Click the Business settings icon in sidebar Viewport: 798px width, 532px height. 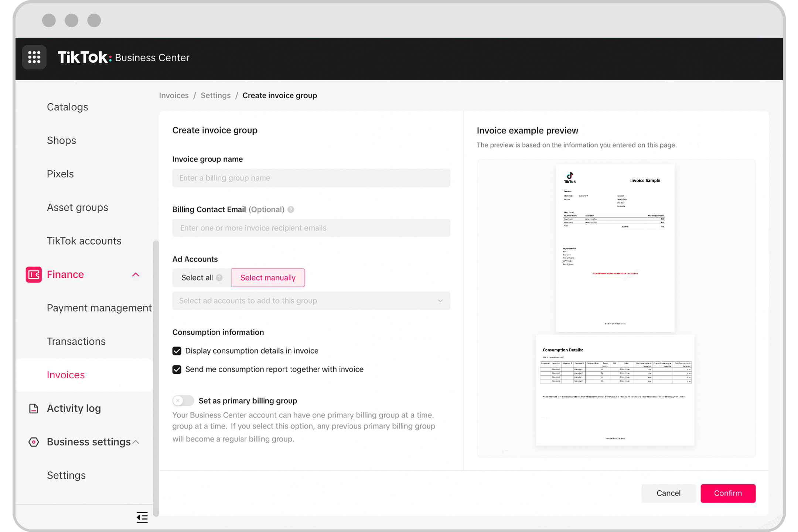click(x=33, y=442)
